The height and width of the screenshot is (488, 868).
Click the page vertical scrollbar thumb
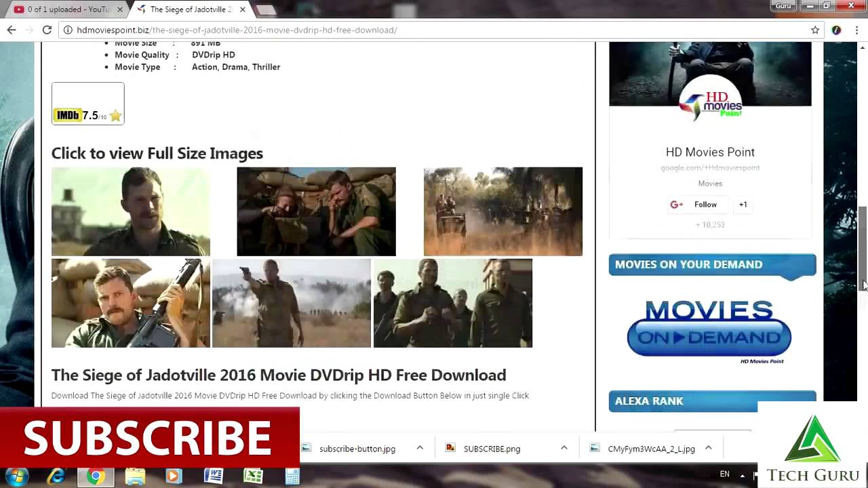863,247
